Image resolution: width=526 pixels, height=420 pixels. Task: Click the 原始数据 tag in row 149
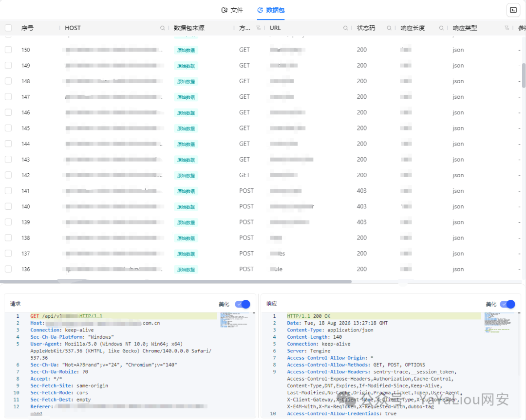pos(186,66)
